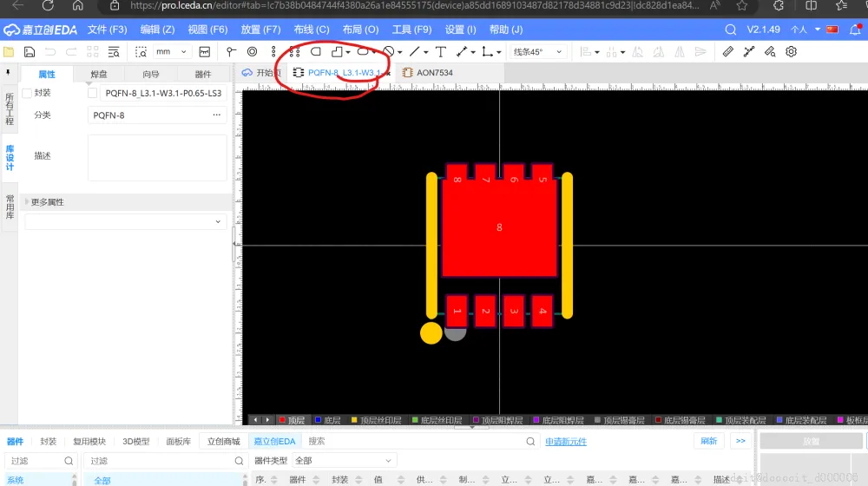Screen dimensions: 868x486
Task: Click the 申请新元件 link
Action: (566, 442)
